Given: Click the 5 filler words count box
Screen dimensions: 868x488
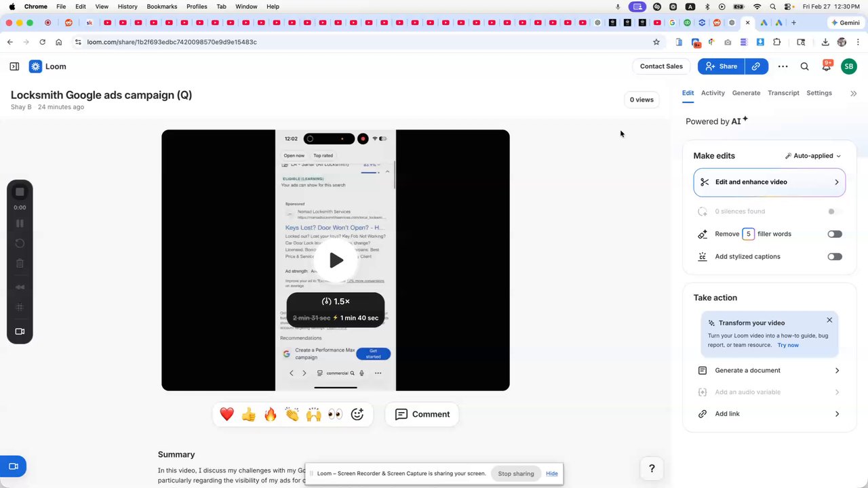Looking at the screenshot, I should tap(749, 234).
